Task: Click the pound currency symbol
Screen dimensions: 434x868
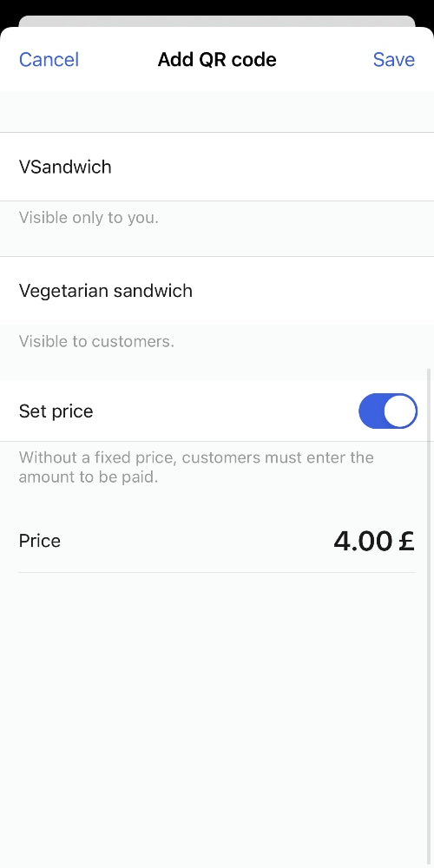Action: pyautogui.click(x=406, y=541)
